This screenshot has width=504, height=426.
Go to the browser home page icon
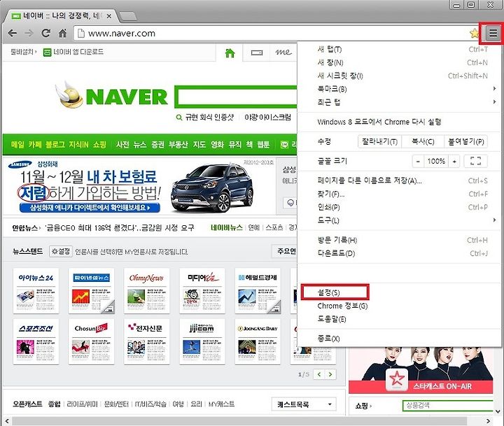pos(63,33)
